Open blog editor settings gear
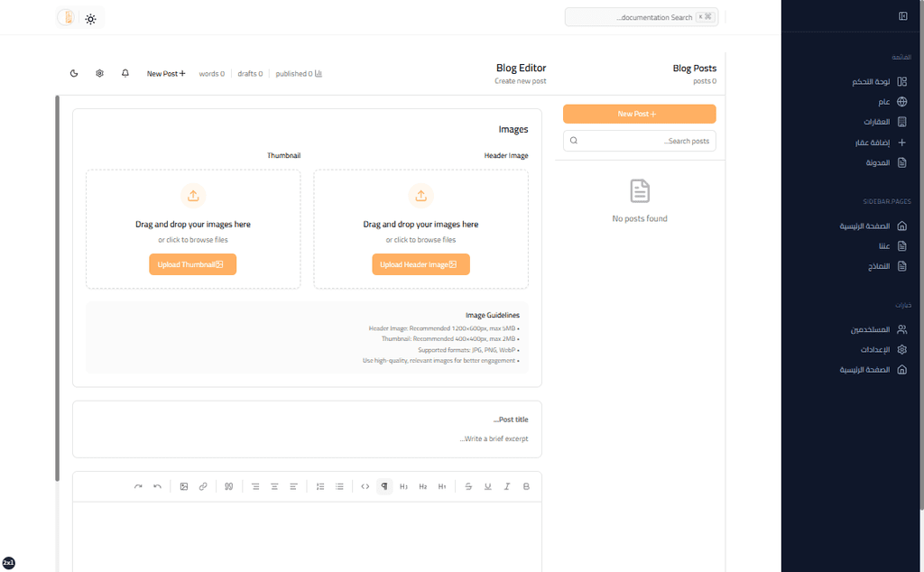The width and height of the screenshot is (924, 572). (99, 74)
